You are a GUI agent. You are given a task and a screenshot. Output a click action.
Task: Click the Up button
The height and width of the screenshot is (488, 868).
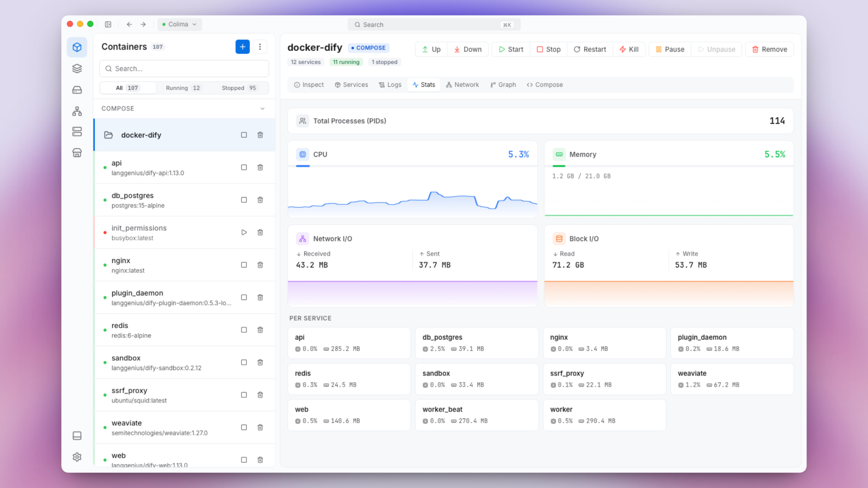click(431, 50)
